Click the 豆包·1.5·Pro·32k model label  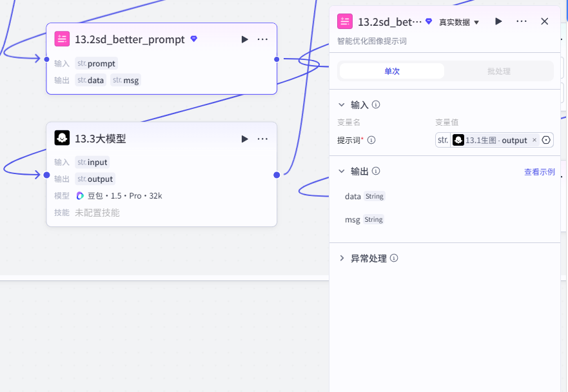pyautogui.click(x=124, y=195)
